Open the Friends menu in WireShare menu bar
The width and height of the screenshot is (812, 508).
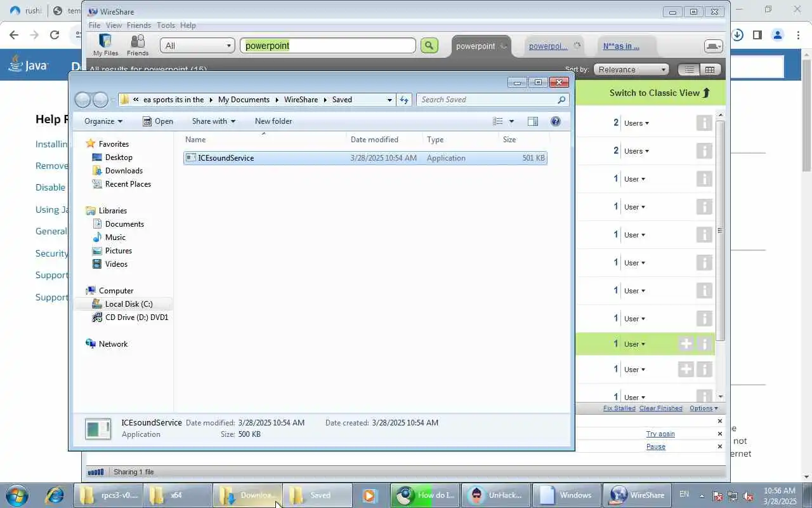click(139, 25)
